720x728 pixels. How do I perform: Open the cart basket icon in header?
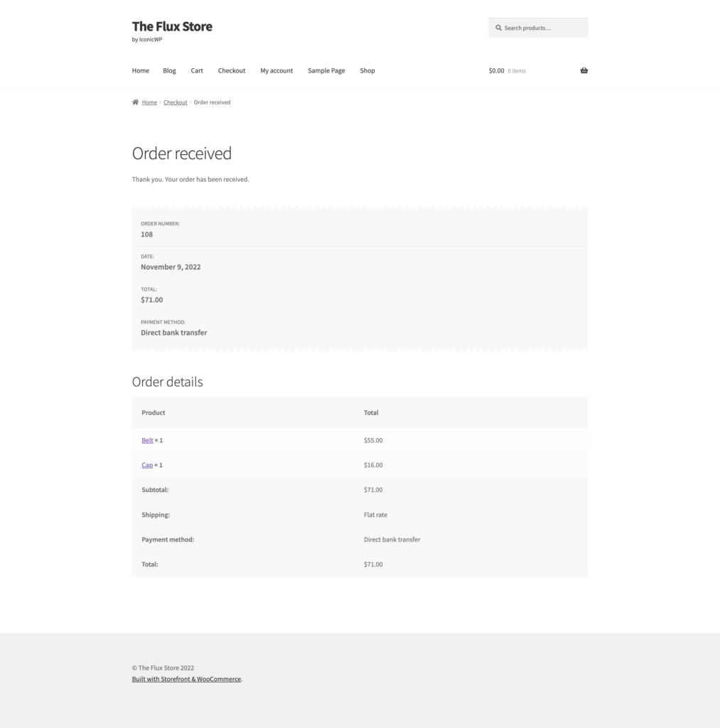click(583, 70)
